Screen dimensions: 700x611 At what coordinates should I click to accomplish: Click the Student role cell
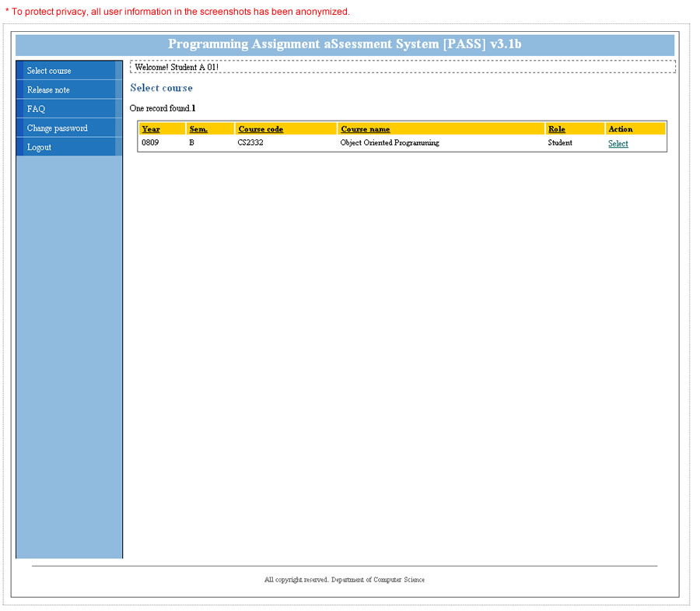pos(560,143)
